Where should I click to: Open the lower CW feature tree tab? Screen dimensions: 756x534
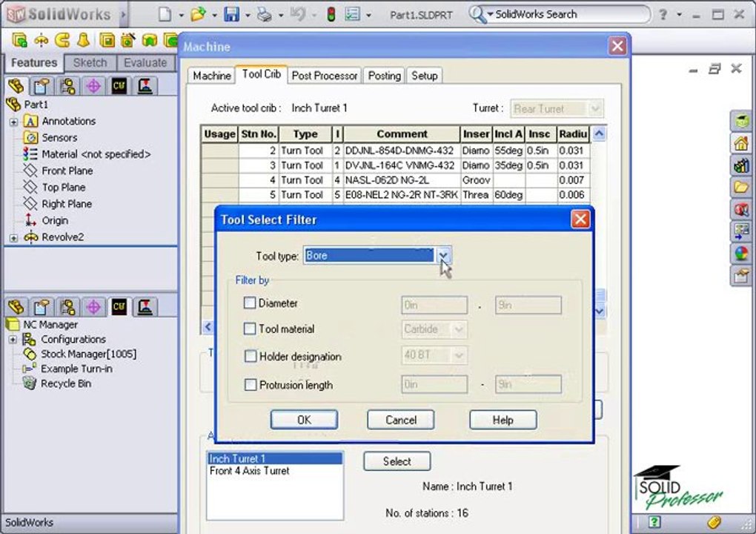119,306
